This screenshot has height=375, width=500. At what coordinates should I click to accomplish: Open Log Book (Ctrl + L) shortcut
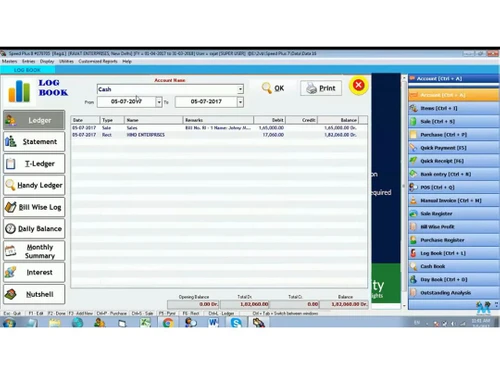[454, 253]
